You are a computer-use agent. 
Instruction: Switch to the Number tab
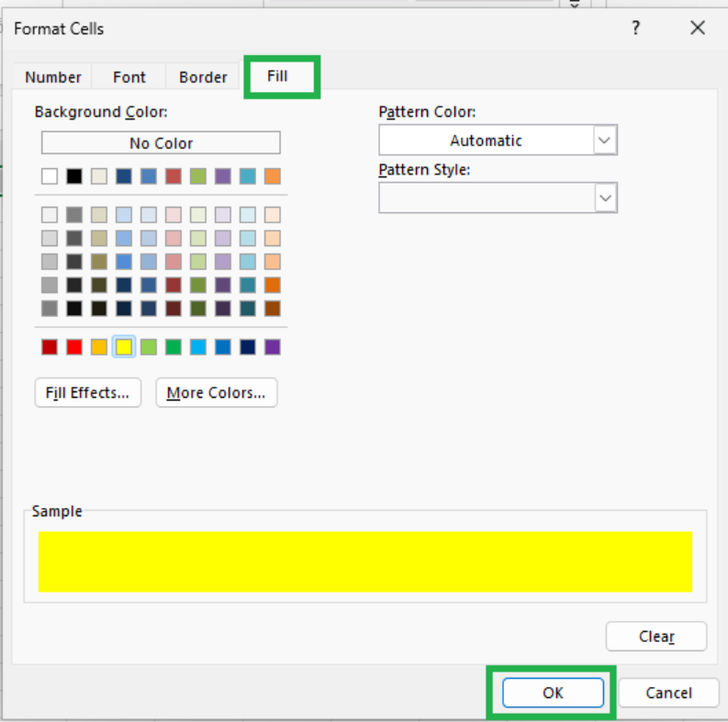click(53, 76)
